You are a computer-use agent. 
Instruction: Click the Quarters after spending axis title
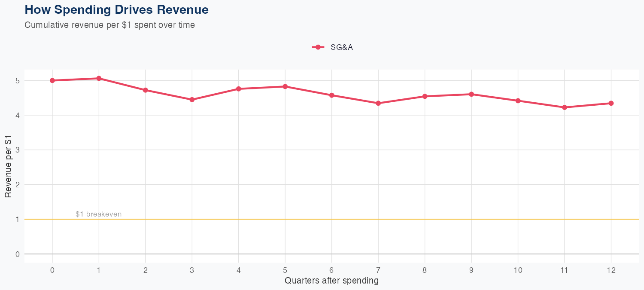click(x=331, y=281)
